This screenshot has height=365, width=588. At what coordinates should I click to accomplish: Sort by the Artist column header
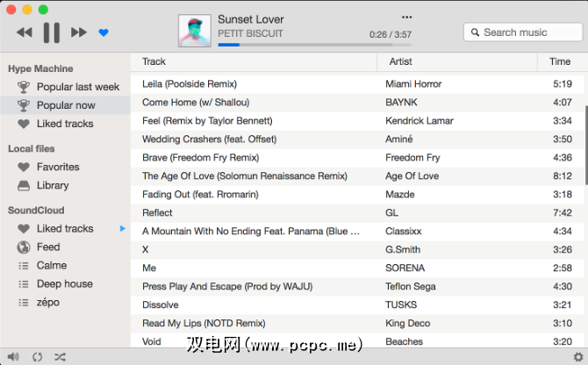pyautogui.click(x=457, y=61)
